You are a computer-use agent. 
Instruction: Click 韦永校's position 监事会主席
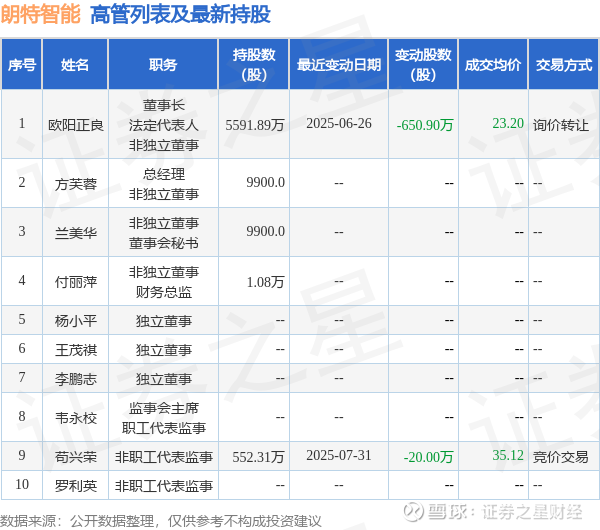tap(164, 408)
